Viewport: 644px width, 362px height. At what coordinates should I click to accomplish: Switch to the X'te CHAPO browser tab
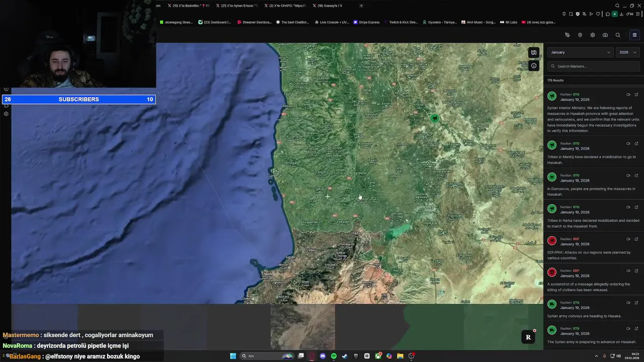(284, 6)
